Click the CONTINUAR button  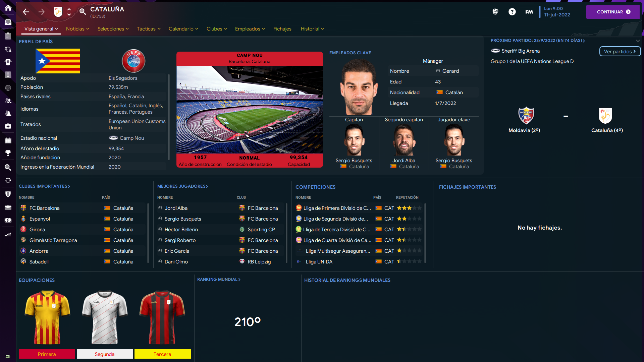point(613,12)
